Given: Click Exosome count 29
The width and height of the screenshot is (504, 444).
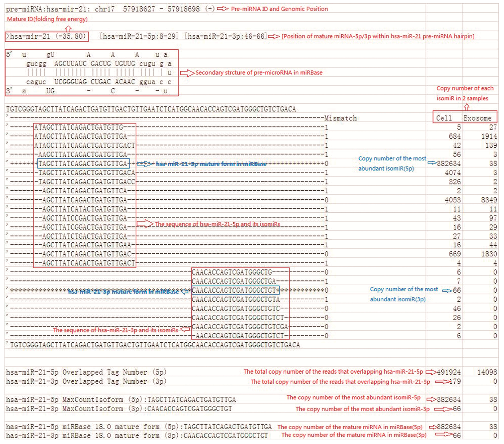Looking at the screenshot, I should (x=493, y=227).
